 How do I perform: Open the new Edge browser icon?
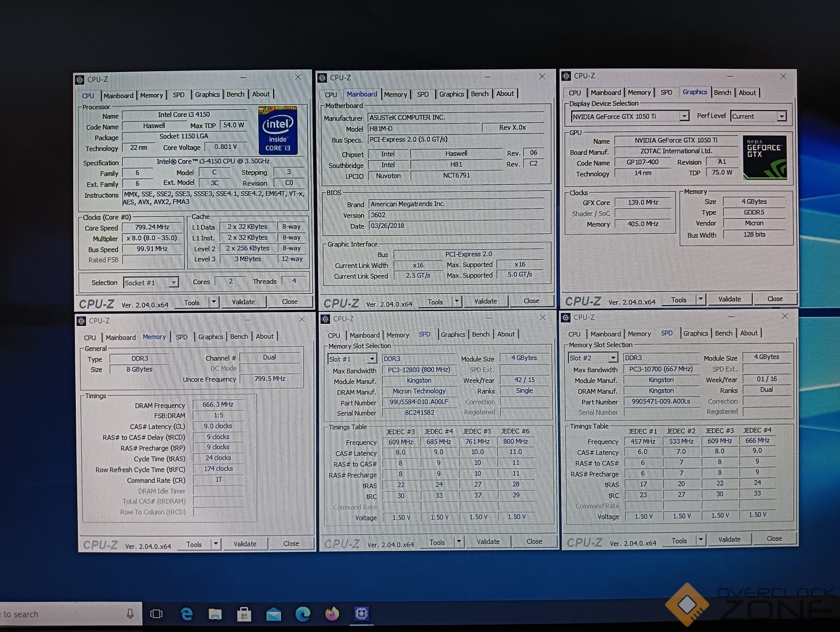[302, 614]
